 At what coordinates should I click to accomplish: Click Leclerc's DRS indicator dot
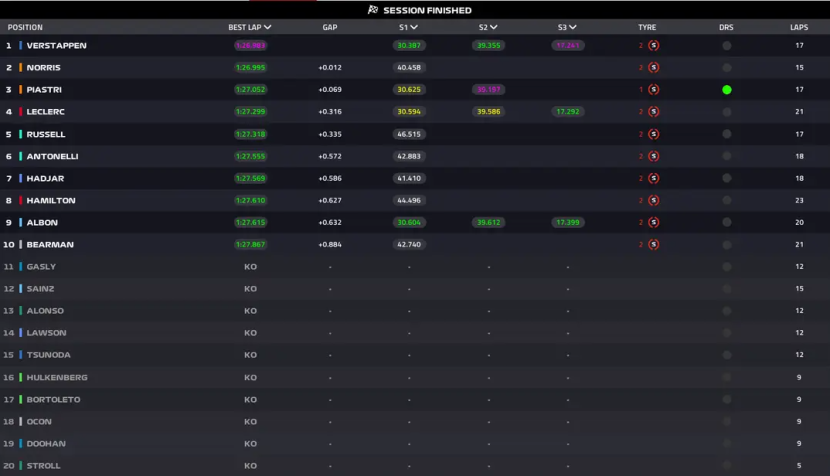pos(727,112)
